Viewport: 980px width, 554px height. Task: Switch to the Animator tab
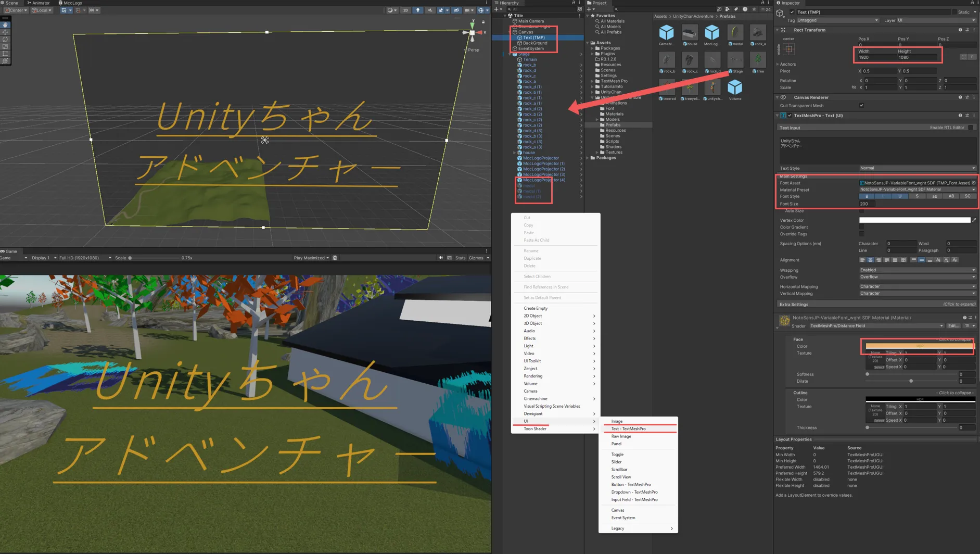pyautogui.click(x=39, y=3)
